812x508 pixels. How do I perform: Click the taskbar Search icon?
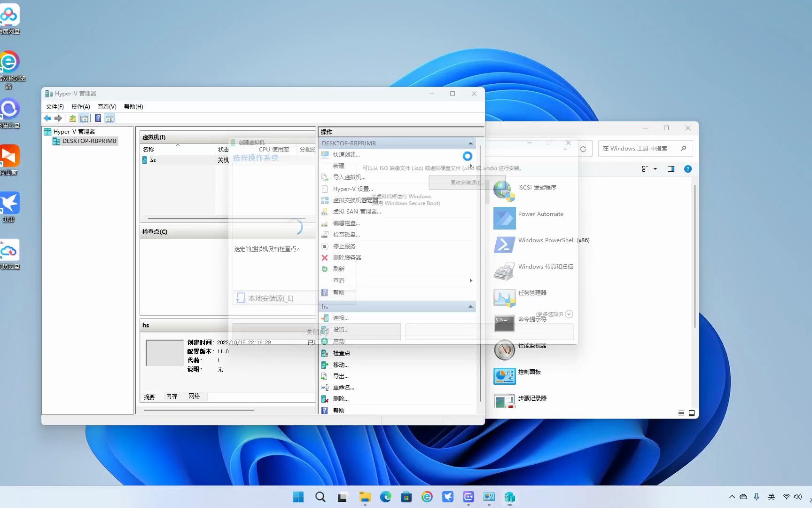pyautogui.click(x=320, y=497)
